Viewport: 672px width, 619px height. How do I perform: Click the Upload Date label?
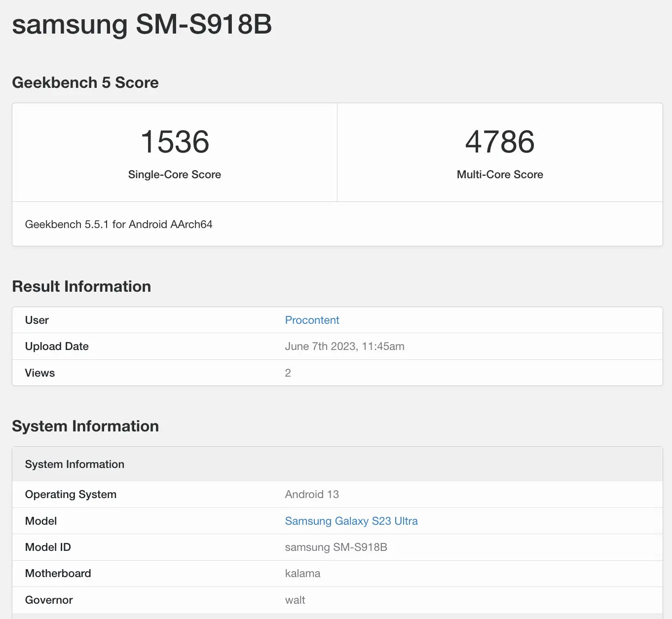(x=57, y=346)
